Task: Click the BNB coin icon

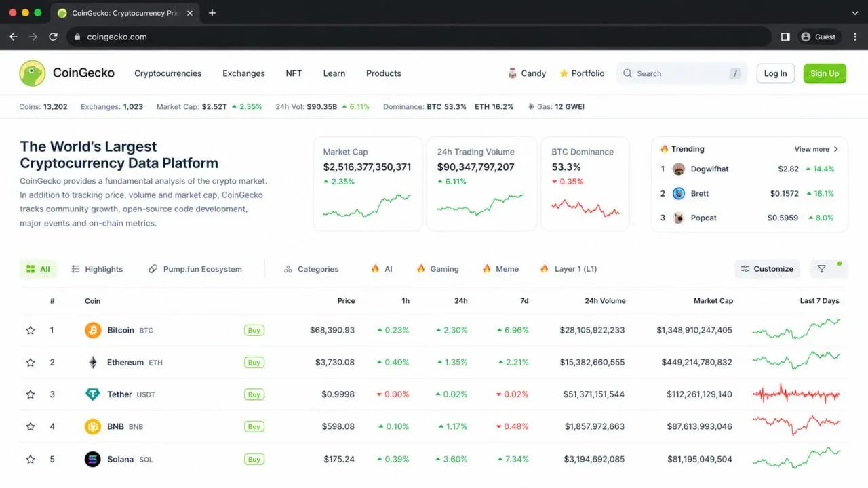Action: [92, 426]
